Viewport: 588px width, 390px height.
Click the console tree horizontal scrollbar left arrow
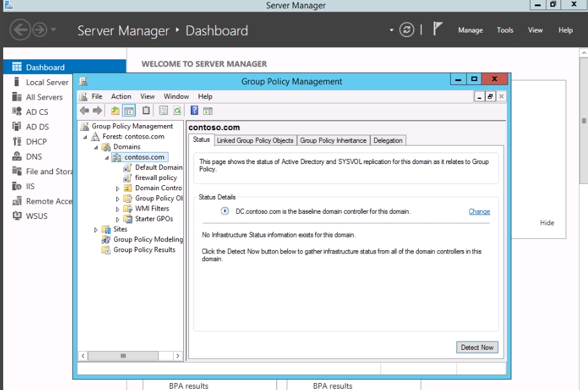83,356
